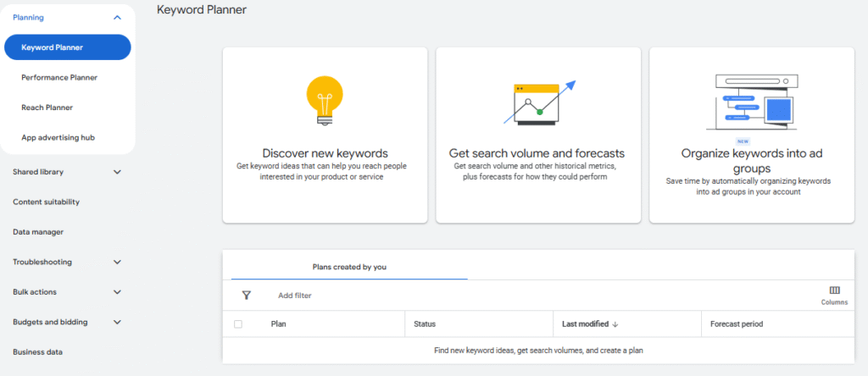The height and width of the screenshot is (376, 868).
Task: Click the NEW badge on ad groups card
Action: 743,141
